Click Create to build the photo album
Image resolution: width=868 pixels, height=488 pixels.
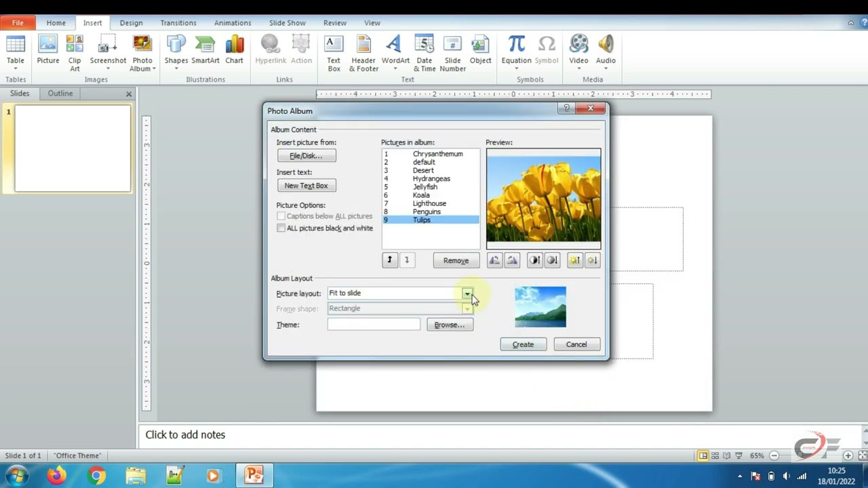coord(523,344)
